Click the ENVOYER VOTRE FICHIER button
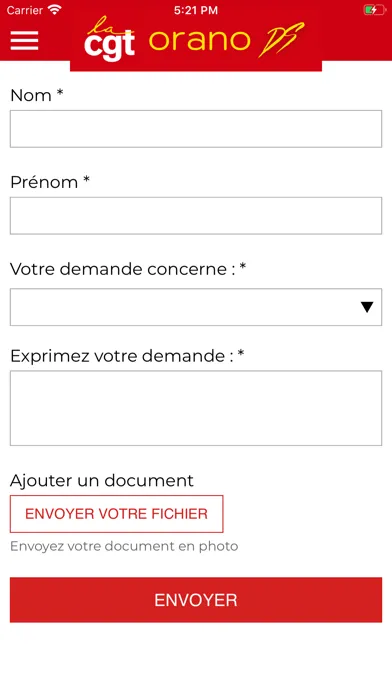The width and height of the screenshot is (392, 696). point(117,514)
